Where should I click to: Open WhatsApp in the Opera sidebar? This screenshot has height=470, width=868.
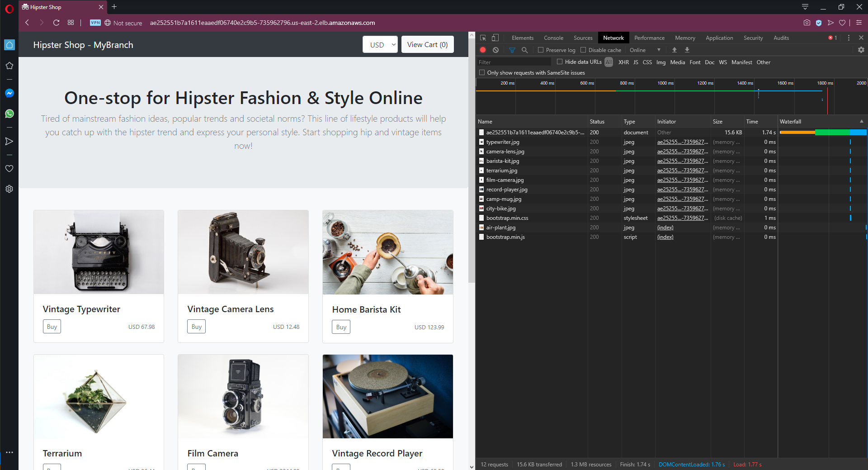point(9,114)
